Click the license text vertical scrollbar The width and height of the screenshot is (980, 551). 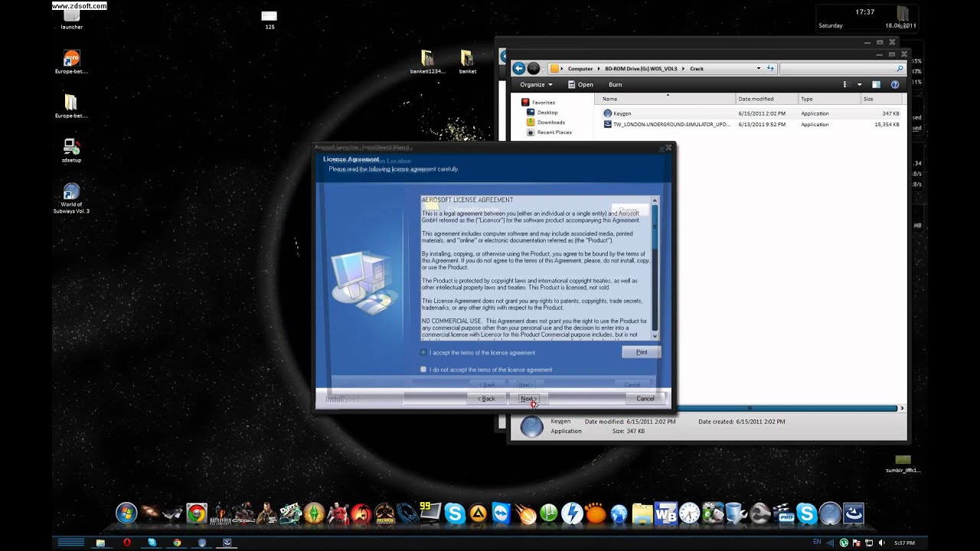coord(655,268)
